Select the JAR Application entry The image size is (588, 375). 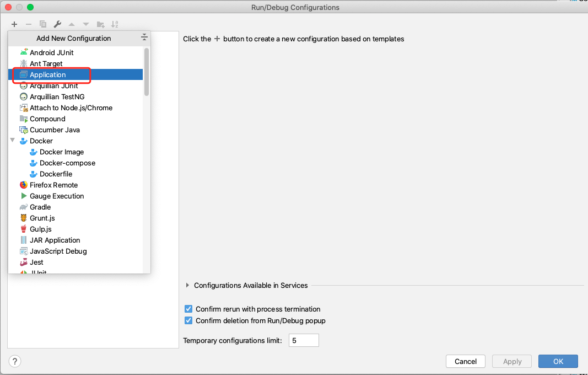pos(55,240)
